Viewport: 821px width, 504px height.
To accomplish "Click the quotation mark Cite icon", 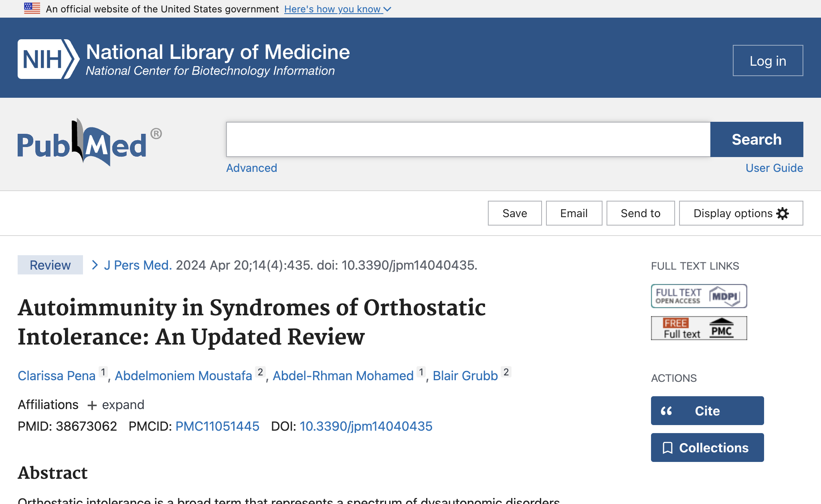I will click(x=666, y=411).
